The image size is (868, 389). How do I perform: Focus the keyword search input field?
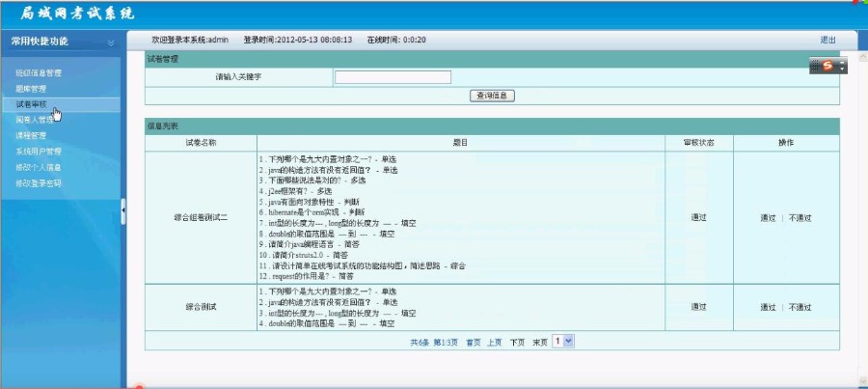coord(393,77)
